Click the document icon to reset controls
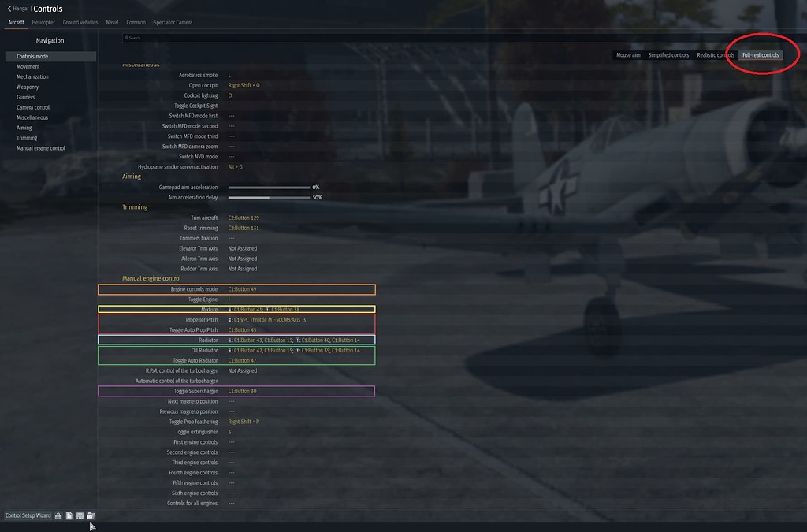This screenshot has height=532, width=807. (x=69, y=515)
